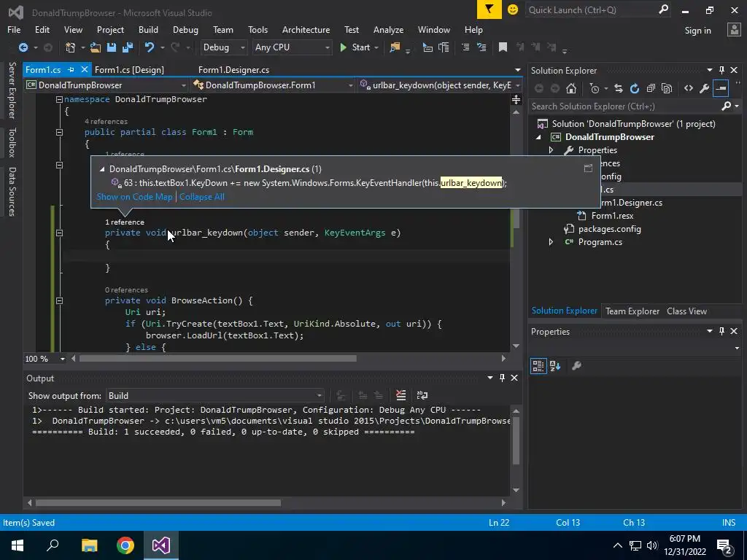Toggle Alphabetical sort in Properties panel
Image resolution: width=747 pixels, height=560 pixels.
(555, 366)
